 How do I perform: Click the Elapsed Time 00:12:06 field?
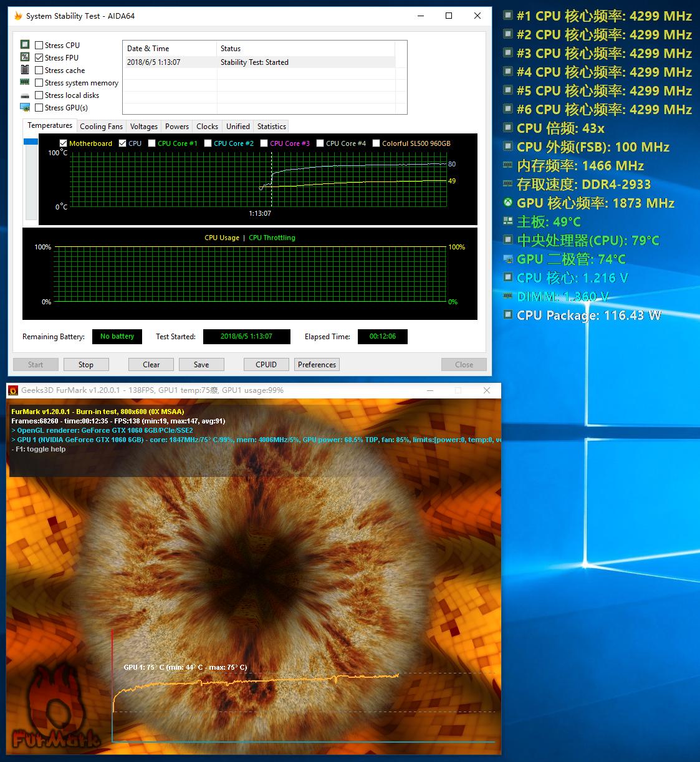382,336
